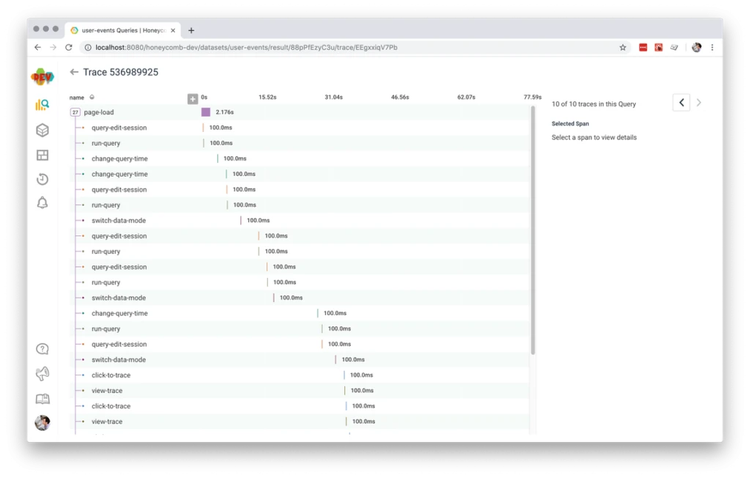Screen dimensions: 750x478
Task: Click the 77.59s timeline tick label
Action: [x=532, y=97]
